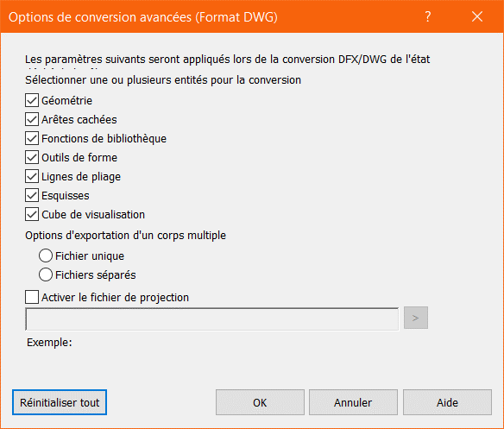
Task: Toggle the Arêtes cachées checkbox
Action: tap(32, 120)
